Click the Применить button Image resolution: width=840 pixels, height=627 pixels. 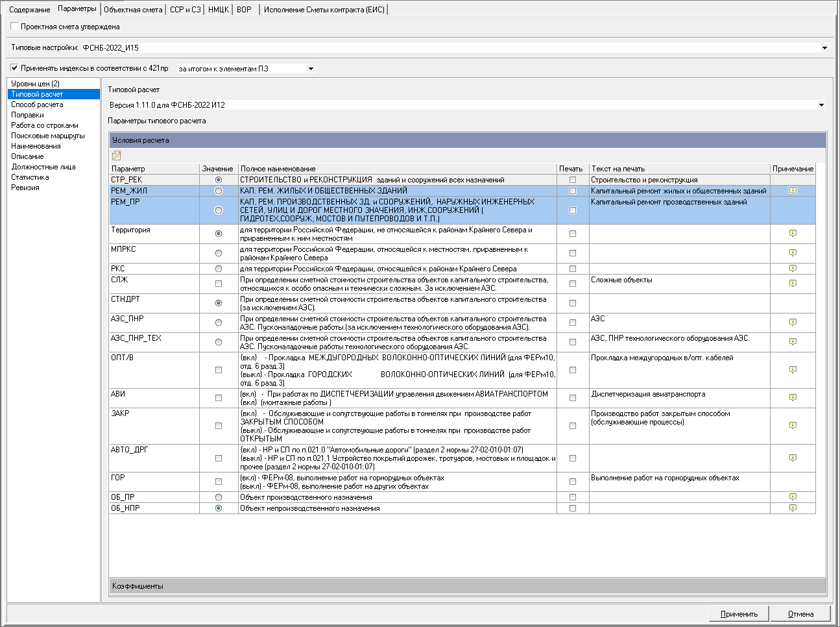[739, 614]
